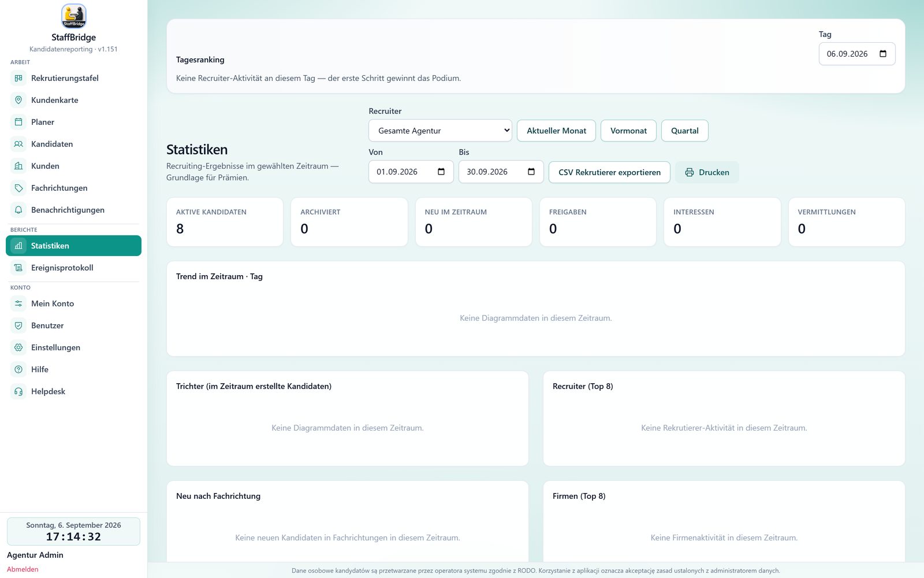This screenshot has width=924, height=578.
Task: Open the Ereignisprotokoll report
Action: pos(73,268)
